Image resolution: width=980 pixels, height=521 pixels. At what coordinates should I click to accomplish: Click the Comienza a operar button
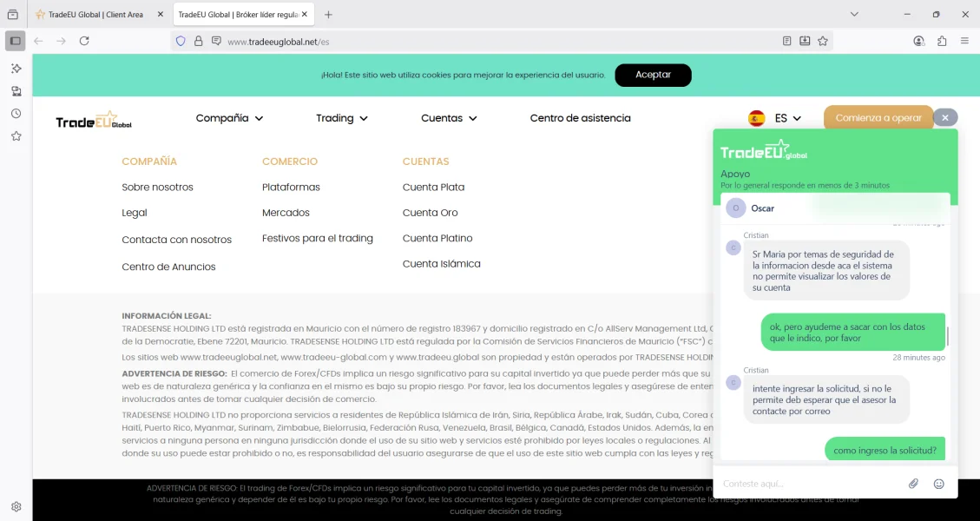[x=878, y=118]
